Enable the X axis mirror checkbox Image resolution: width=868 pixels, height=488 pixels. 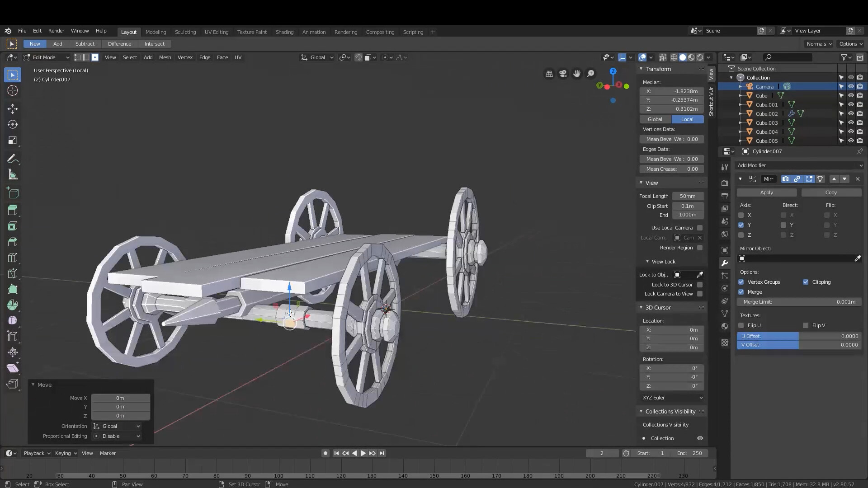coord(741,215)
